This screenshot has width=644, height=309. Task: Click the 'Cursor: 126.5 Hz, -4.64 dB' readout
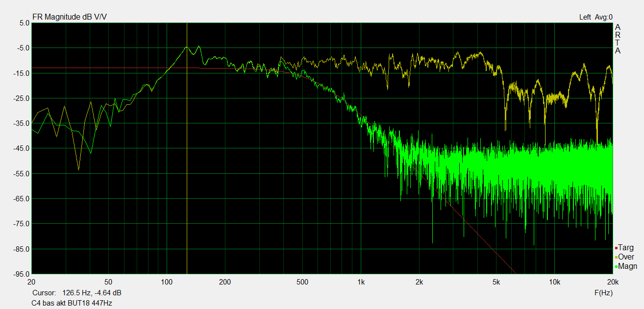[77, 293]
